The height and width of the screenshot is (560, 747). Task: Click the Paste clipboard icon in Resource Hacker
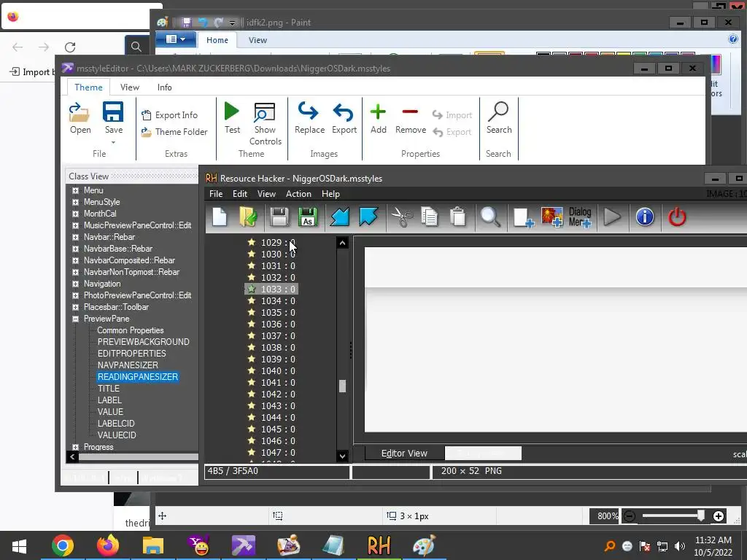pos(458,217)
